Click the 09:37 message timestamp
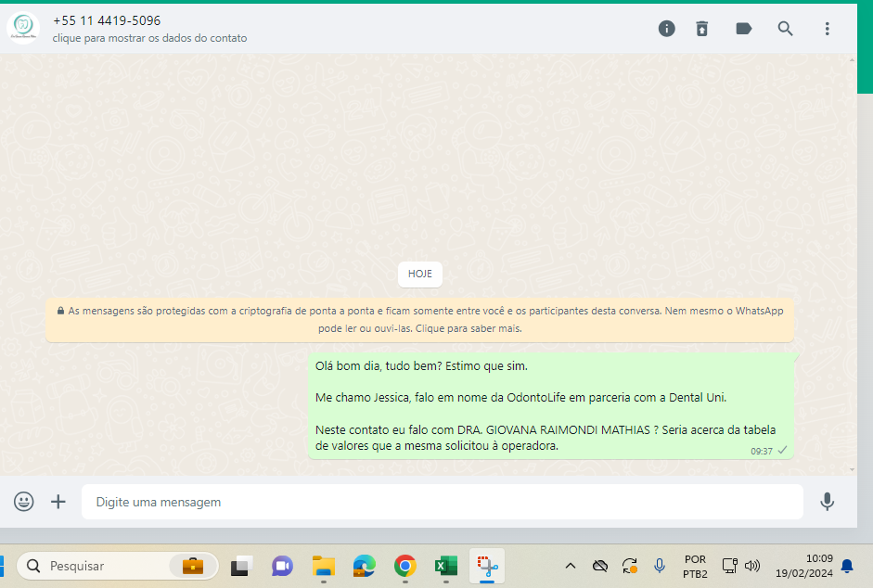The width and height of the screenshot is (873, 588). (x=761, y=451)
